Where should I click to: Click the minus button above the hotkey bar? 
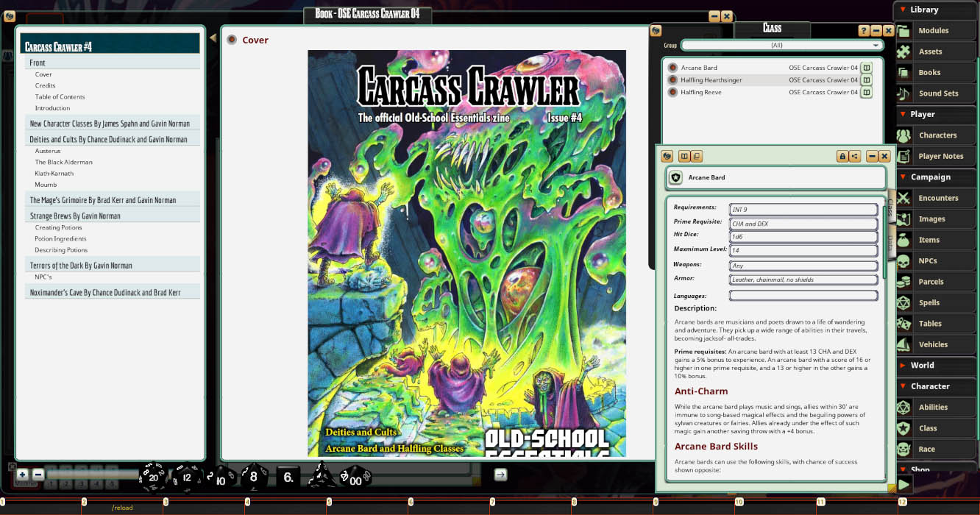(38, 475)
